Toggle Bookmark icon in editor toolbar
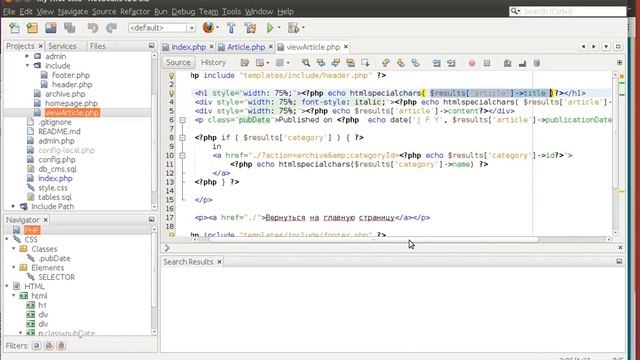 (416, 63)
